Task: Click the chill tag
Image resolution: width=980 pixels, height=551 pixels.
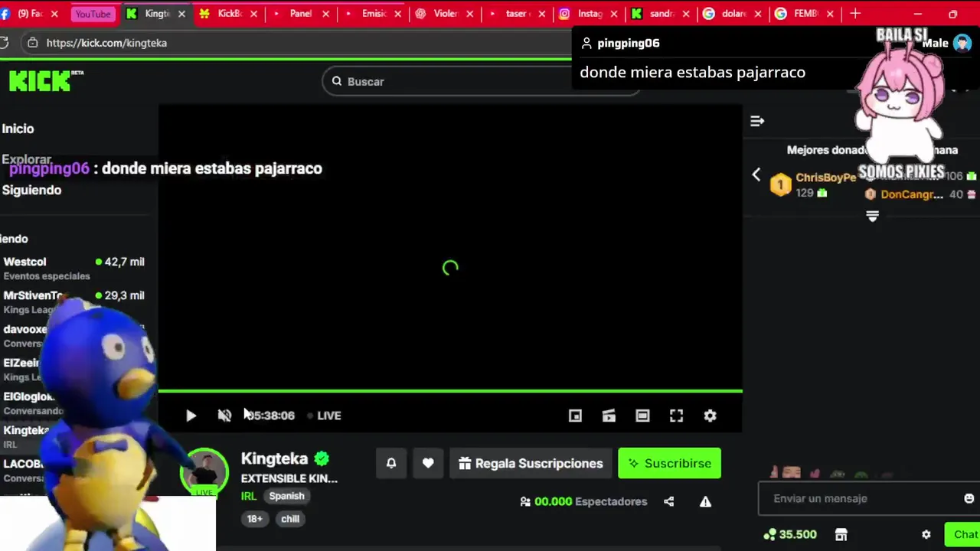Action: 290,519
